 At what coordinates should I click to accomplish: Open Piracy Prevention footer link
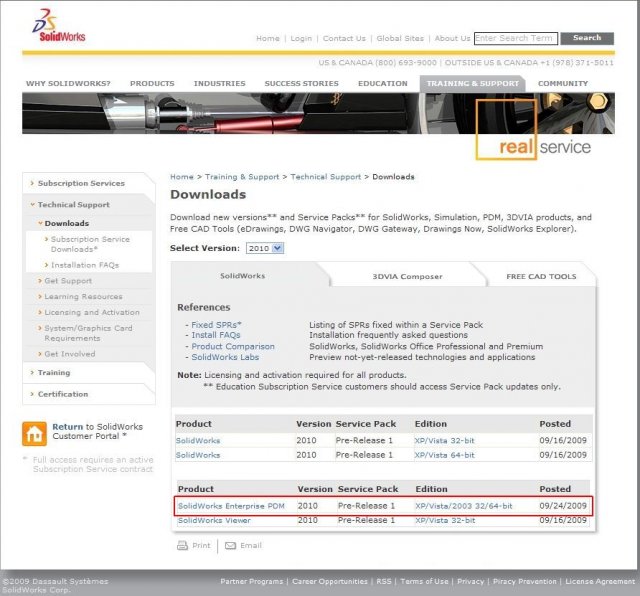coord(524,581)
